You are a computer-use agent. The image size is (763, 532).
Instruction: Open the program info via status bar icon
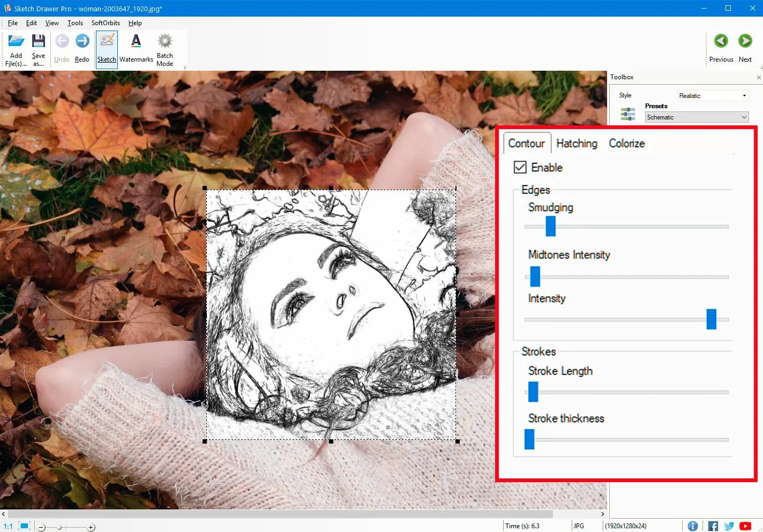tap(693, 526)
